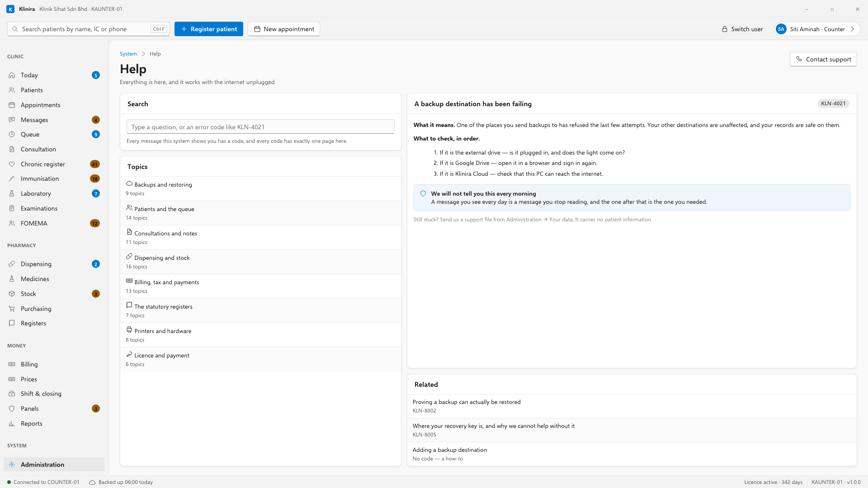Viewport: 868px width, 488px height.
Task: Open Printers and hardware topic group
Action: click(x=260, y=335)
